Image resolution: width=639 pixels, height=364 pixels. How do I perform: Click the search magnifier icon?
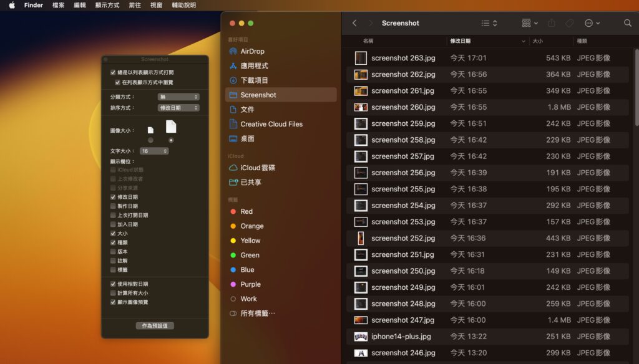(628, 23)
